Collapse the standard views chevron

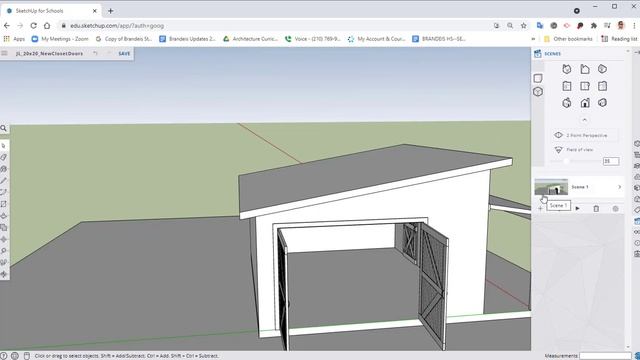tap(584, 120)
